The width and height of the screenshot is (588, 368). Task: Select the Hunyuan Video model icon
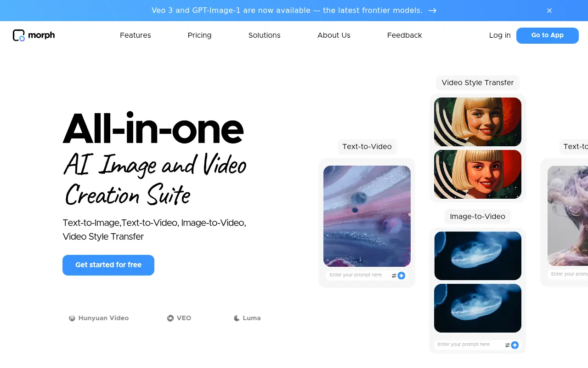tap(72, 318)
